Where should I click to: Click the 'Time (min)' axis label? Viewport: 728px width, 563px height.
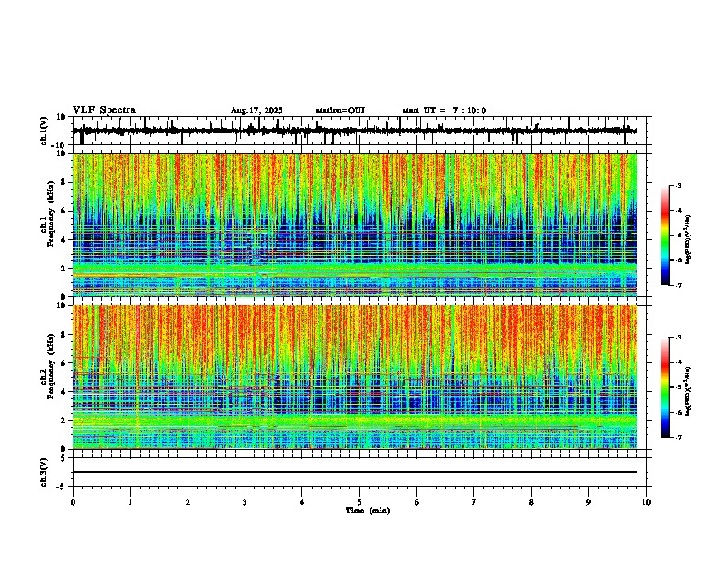[x=368, y=511]
